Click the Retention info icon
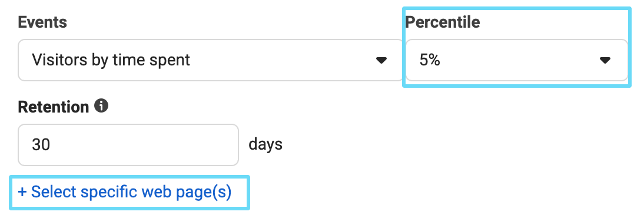 (x=101, y=106)
